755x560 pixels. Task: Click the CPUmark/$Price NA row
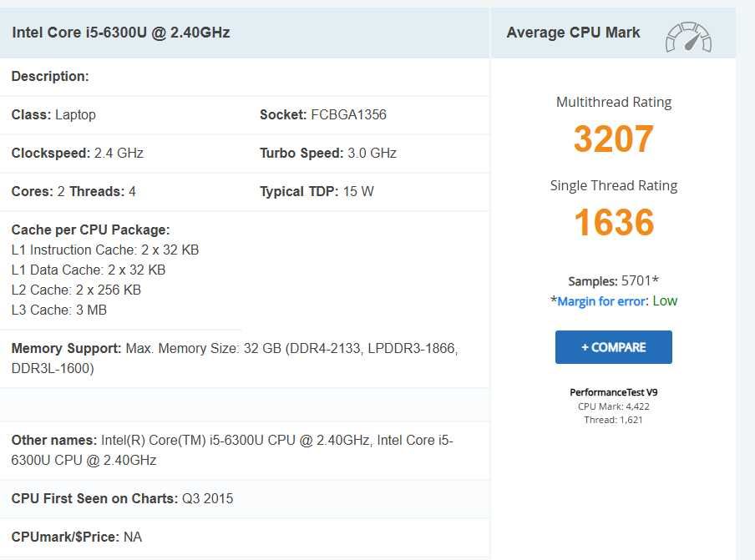[77, 537]
